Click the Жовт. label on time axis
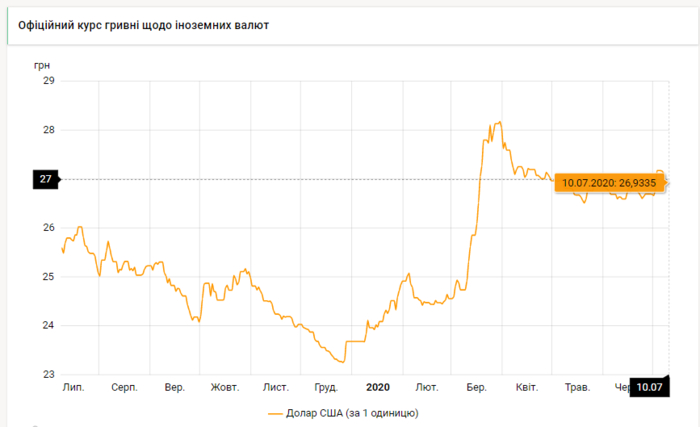Image resolution: width=700 pixels, height=427 pixels. 225,387
